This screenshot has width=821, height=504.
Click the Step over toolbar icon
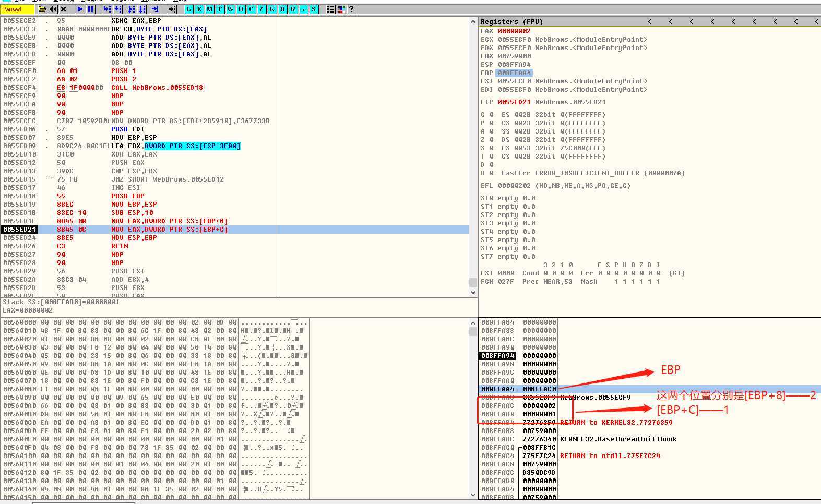tap(118, 9)
